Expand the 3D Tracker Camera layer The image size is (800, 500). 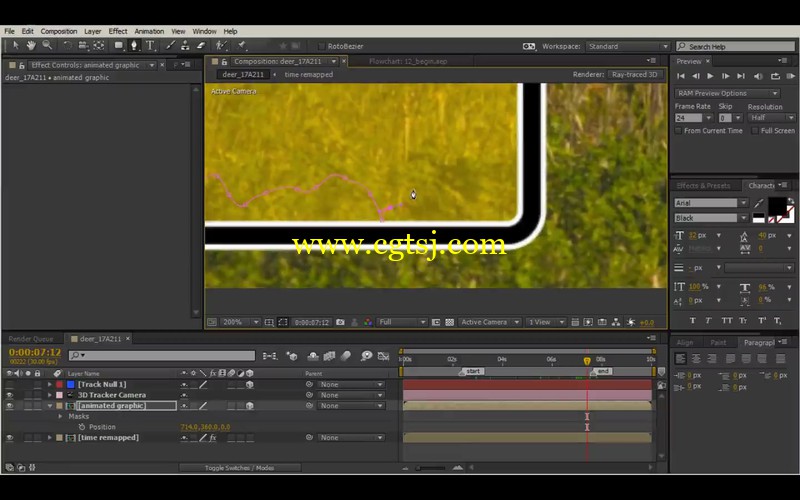[49, 395]
